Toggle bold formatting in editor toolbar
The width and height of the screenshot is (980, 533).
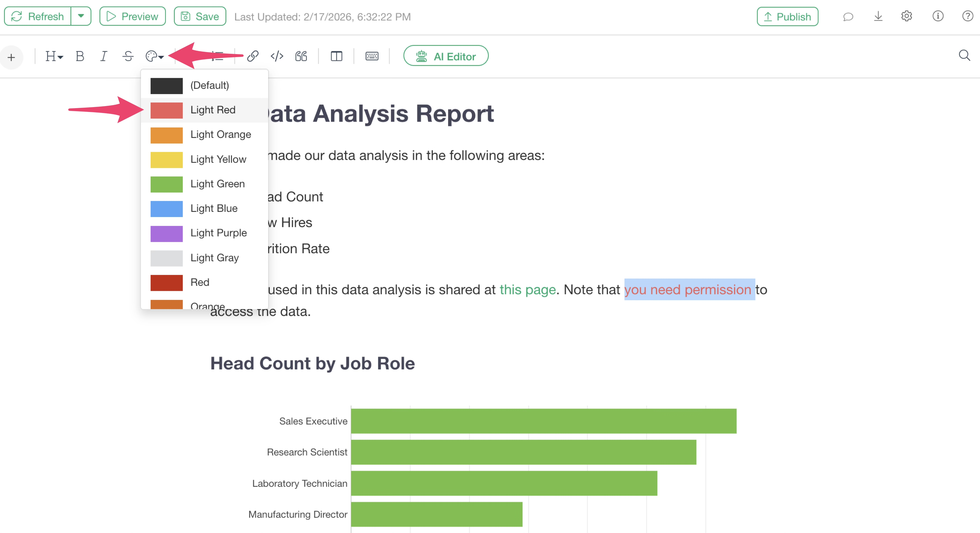pyautogui.click(x=80, y=56)
